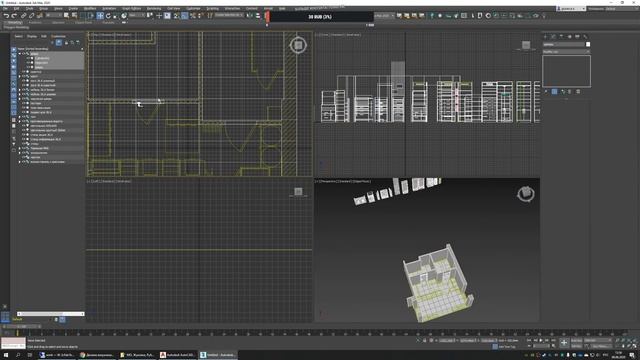Open the Named Selection Sets dropdown
Screen dimensions: 640x360
point(229,15)
